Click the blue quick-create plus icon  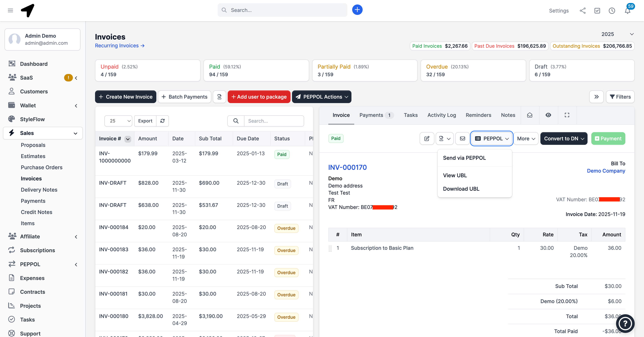click(x=357, y=10)
